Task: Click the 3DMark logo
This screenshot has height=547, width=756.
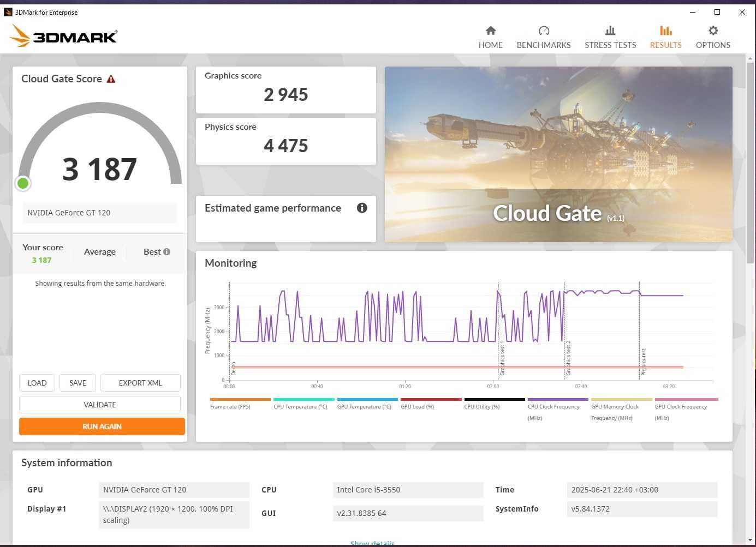Action: (x=63, y=36)
